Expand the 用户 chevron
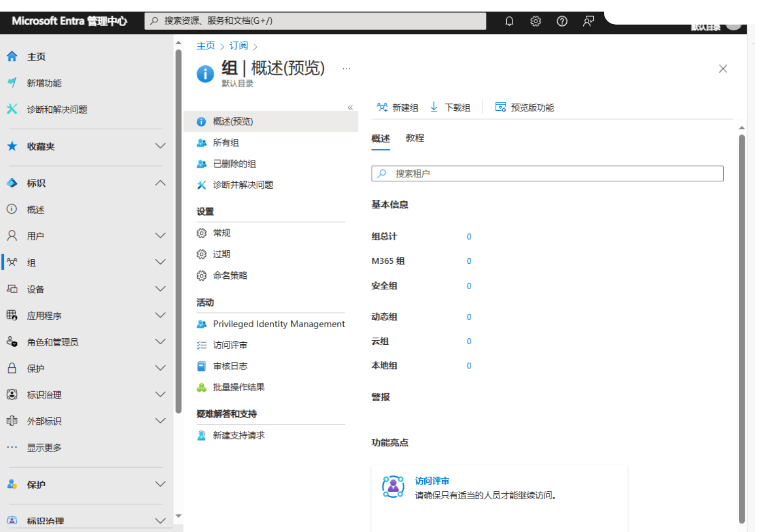Viewport: 769px width, 532px height. point(161,236)
